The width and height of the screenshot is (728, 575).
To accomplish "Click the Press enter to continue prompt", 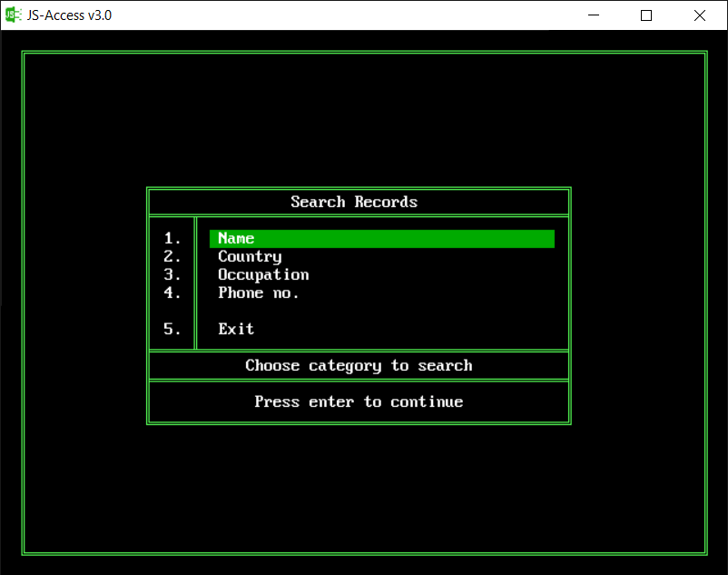I will [358, 402].
